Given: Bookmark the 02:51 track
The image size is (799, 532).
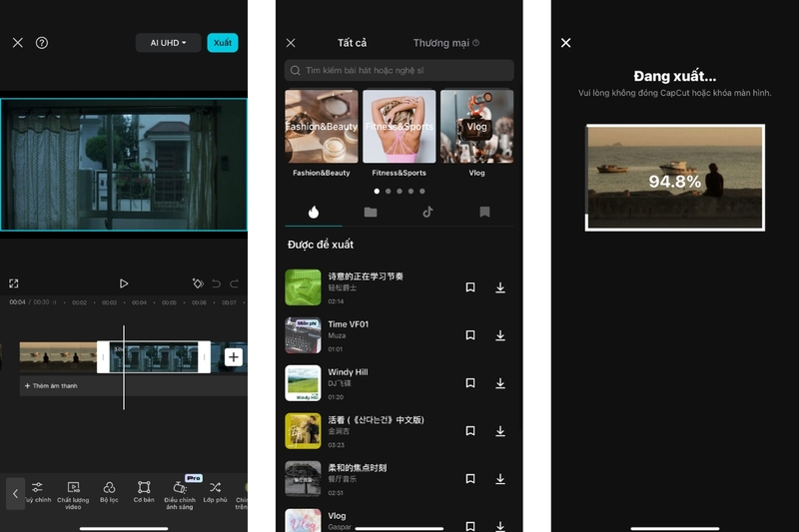Looking at the screenshot, I should coord(470,478).
